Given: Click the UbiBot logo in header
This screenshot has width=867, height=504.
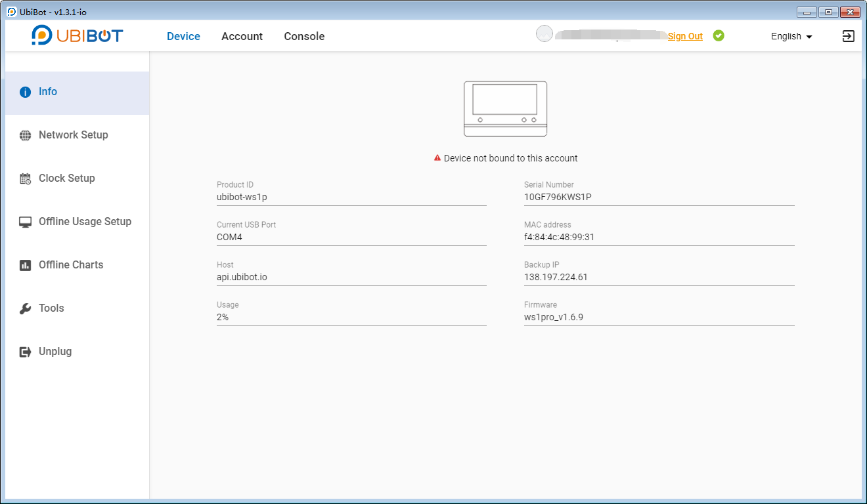Looking at the screenshot, I should pyautogui.click(x=78, y=35).
